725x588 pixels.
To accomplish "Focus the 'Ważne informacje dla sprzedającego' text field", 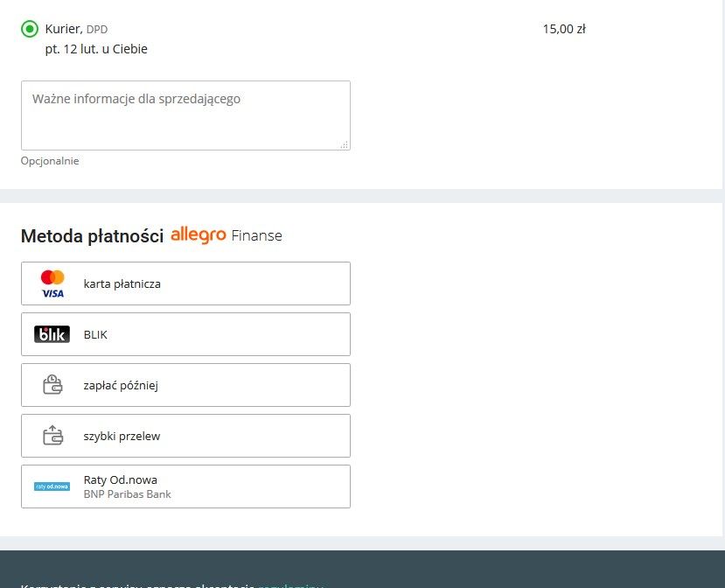I will 185,115.
